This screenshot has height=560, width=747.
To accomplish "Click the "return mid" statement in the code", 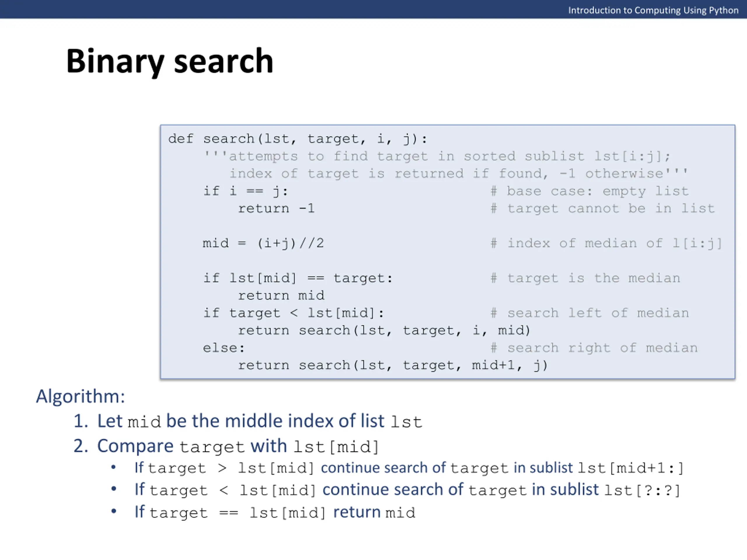I will pos(281,296).
